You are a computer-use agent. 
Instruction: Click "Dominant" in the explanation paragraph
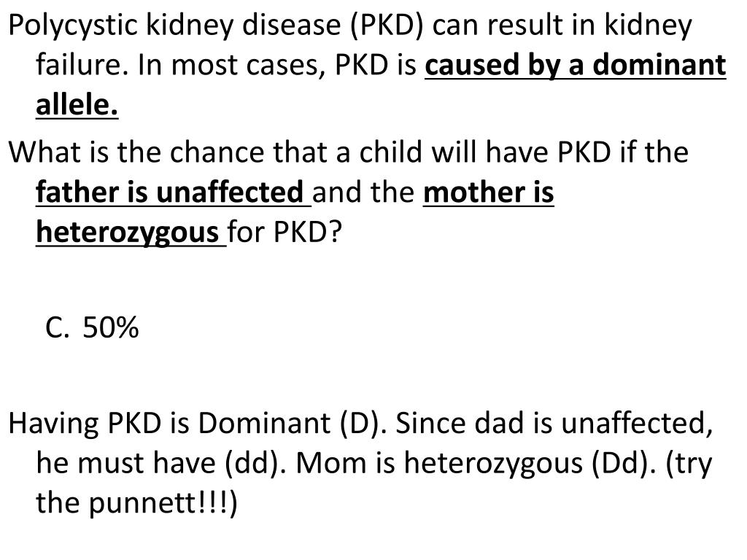click(264, 423)
